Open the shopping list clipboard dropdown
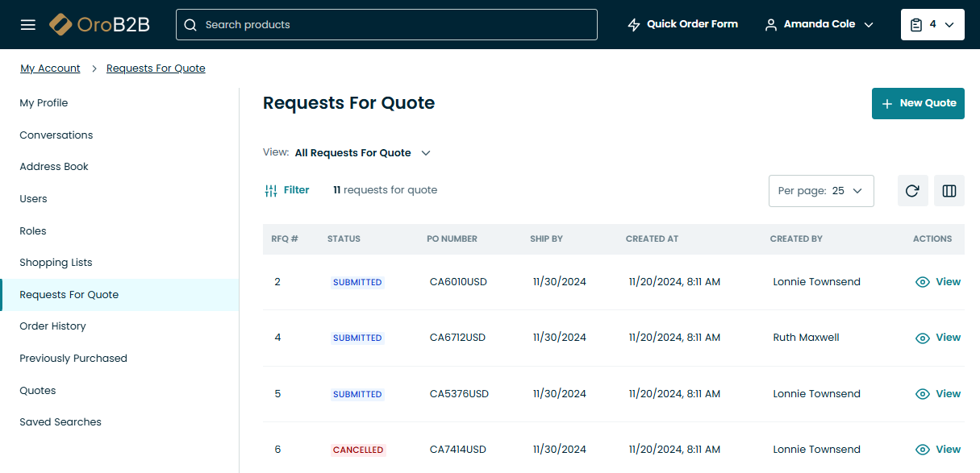Screen dimensions: 980x473 pos(932,25)
